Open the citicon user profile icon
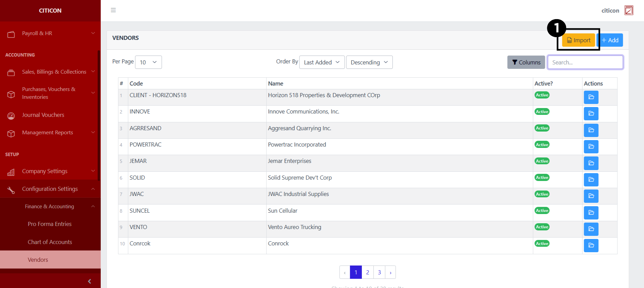 tap(628, 11)
